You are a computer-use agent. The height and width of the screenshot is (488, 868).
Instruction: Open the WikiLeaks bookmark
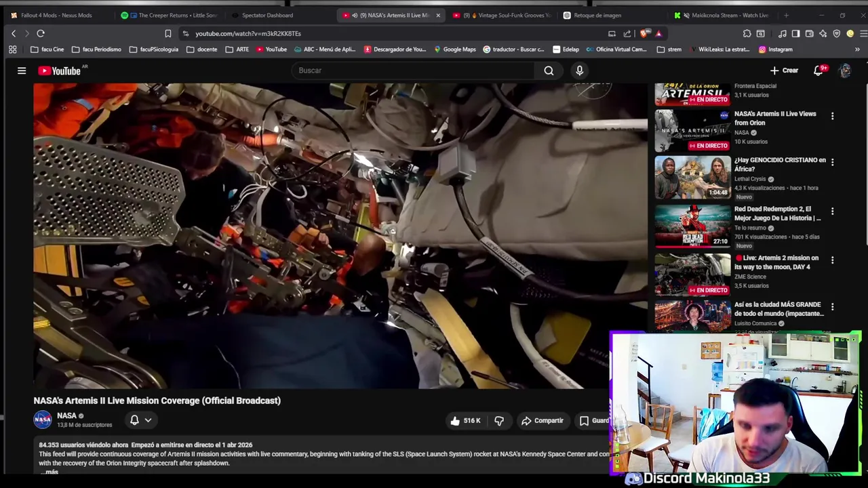click(x=719, y=49)
